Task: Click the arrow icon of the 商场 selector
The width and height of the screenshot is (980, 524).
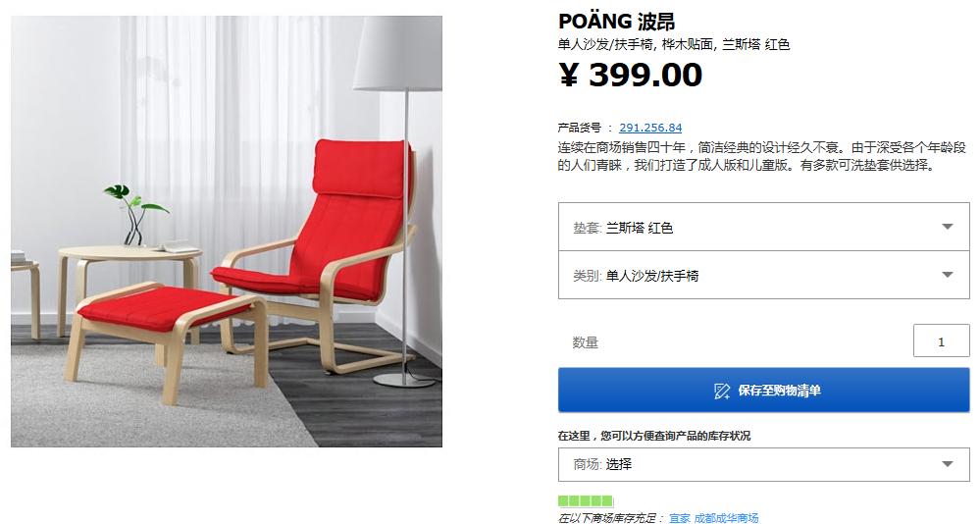Action: [x=948, y=464]
